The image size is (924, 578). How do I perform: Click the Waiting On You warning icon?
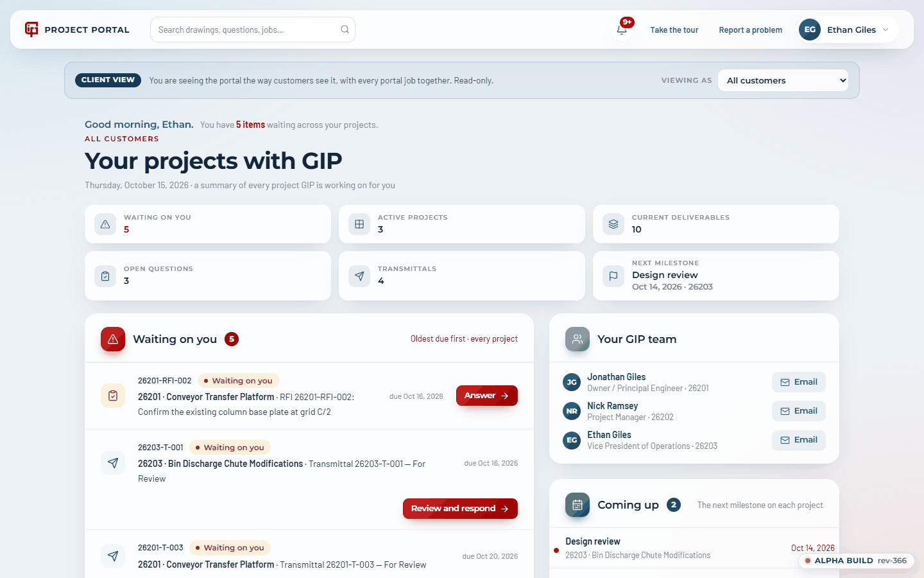point(105,224)
